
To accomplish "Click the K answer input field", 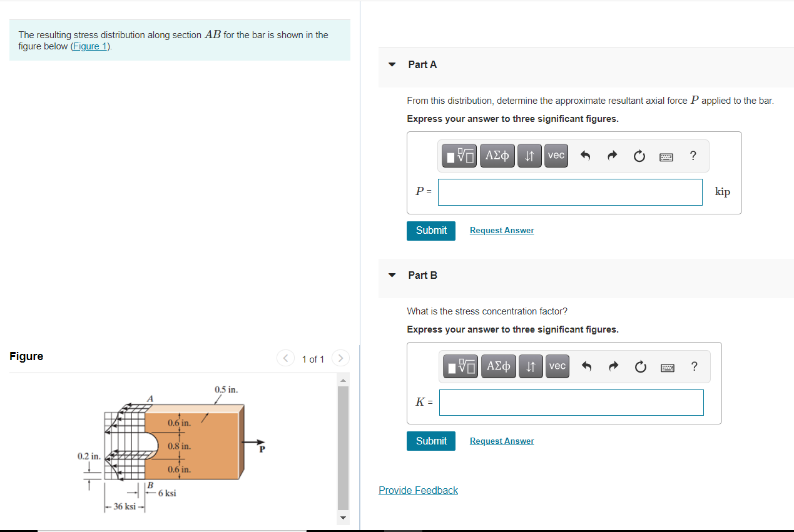I will (x=571, y=403).
